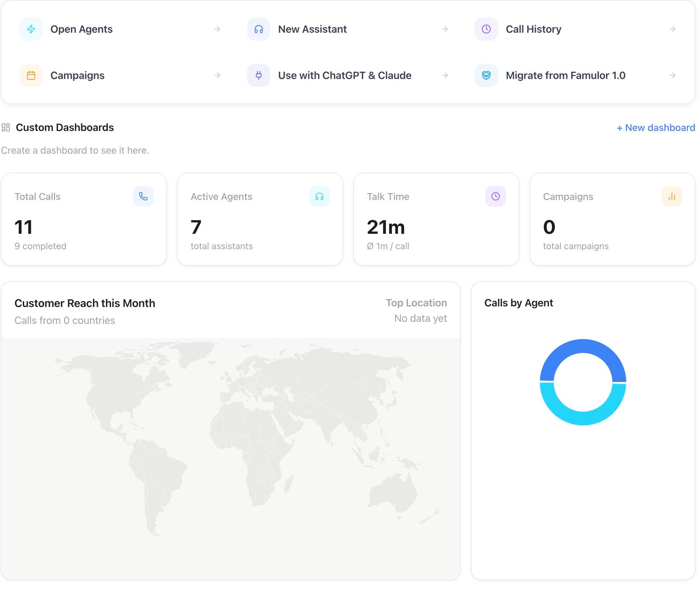
Task: Click the Campaigns value 0
Action: tap(549, 227)
